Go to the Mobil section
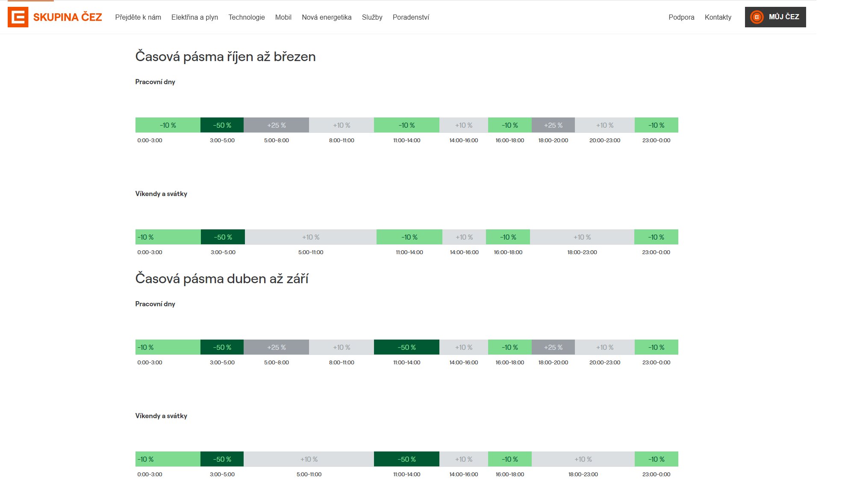Image resolution: width=848 pixels, height=504 pixels. (283, 17)
